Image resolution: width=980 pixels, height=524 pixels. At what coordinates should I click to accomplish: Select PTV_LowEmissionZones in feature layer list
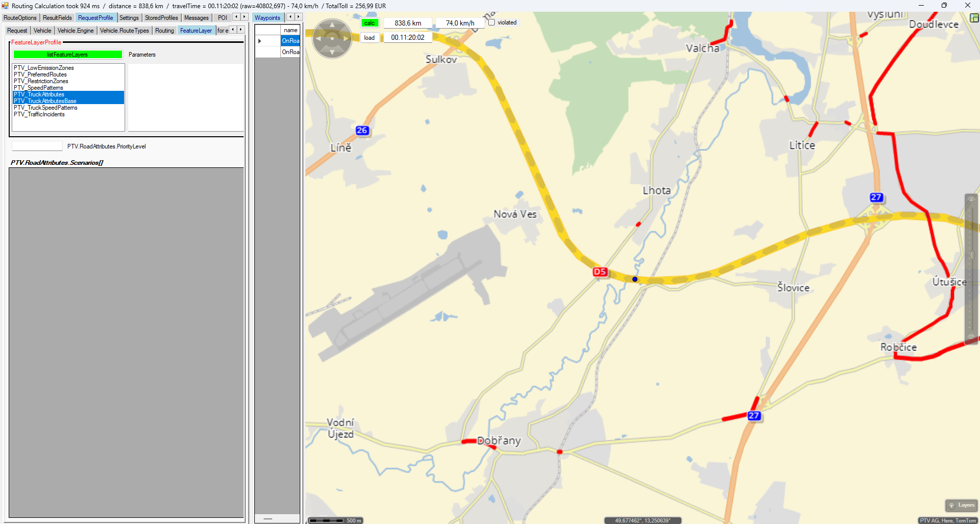point(44,68)
